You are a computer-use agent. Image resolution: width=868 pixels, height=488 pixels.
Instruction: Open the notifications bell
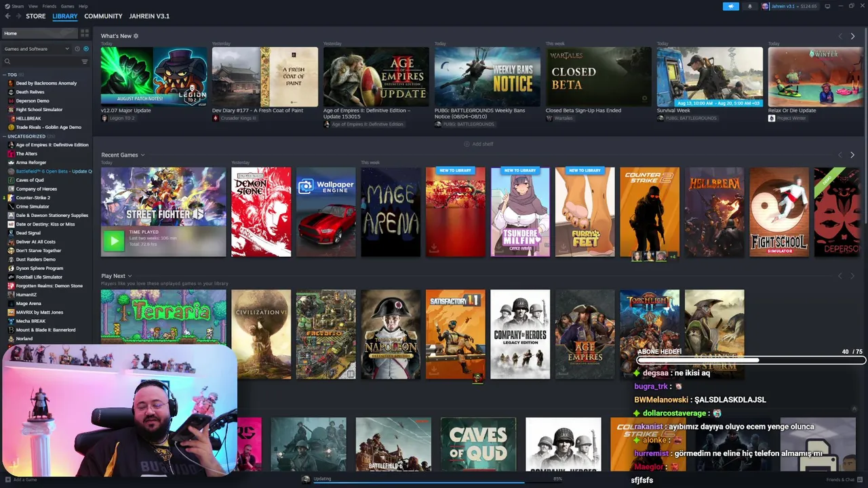point(749,6)
